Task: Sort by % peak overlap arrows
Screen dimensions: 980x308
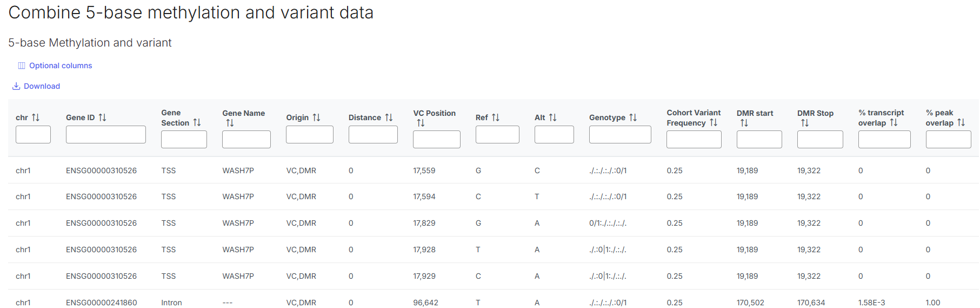Action: (x=961, y=123)
